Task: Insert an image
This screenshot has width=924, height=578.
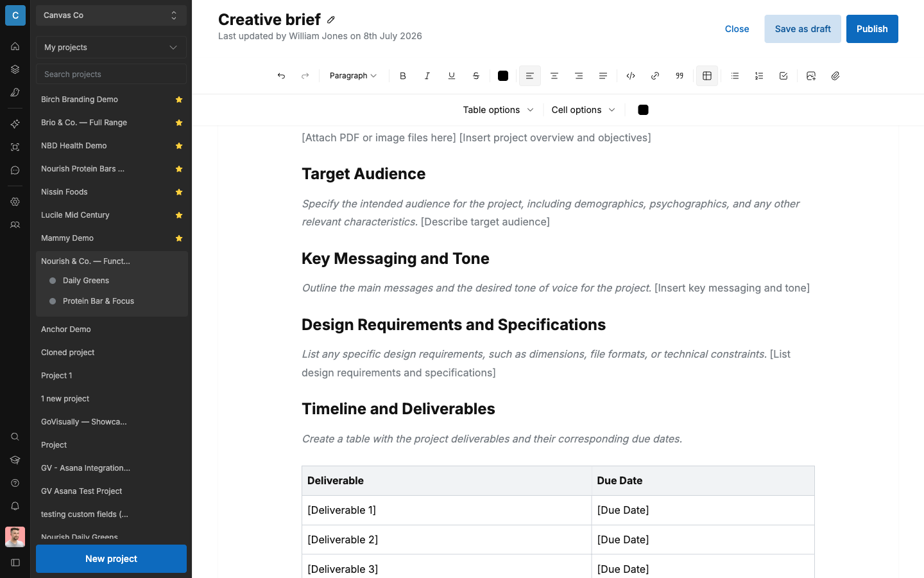Action: (811, 76)
